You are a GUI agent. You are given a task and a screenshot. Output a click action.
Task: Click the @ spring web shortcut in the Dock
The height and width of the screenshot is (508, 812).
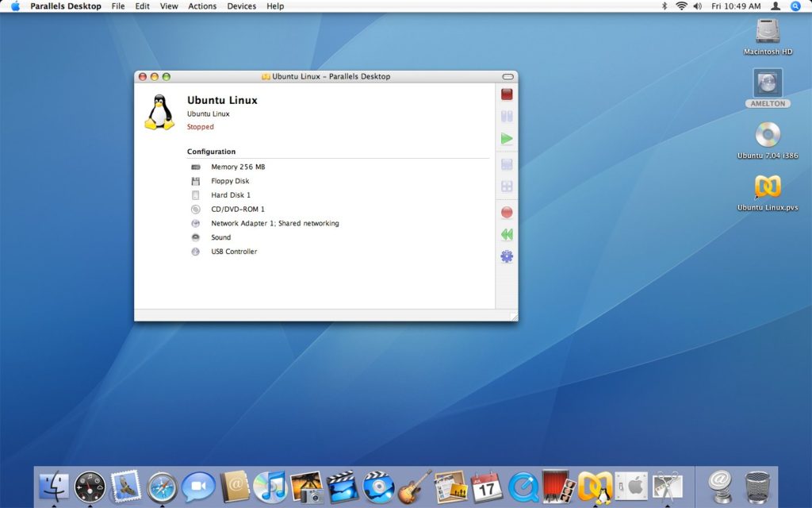pos(720,487)
